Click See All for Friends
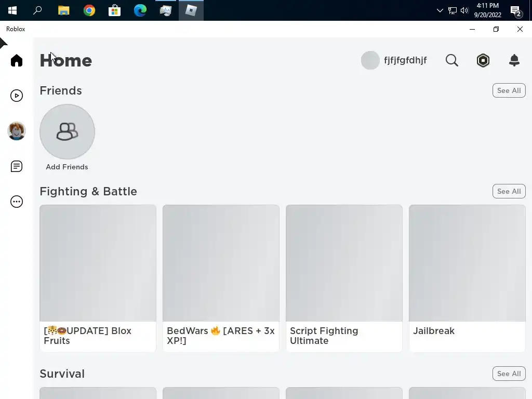 pos(509,90)
